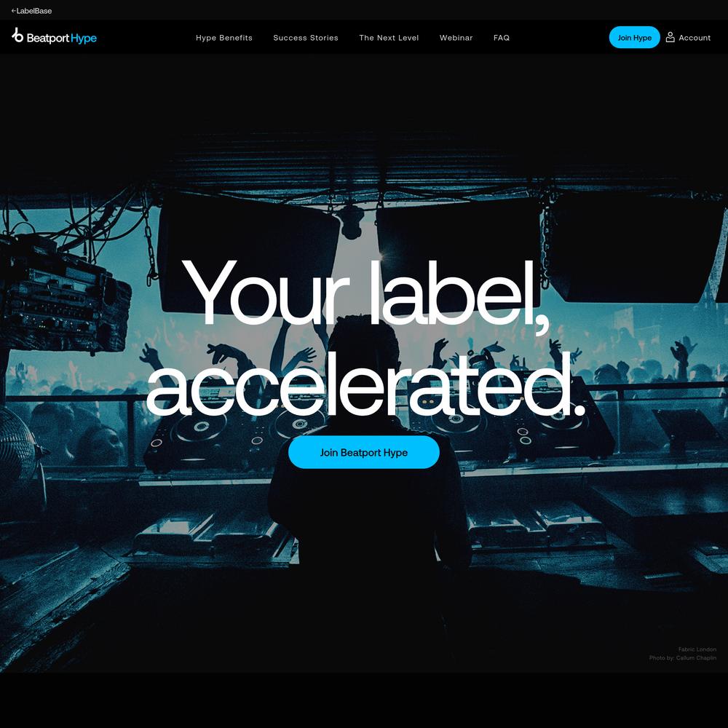Click the Fabric London caption

(x=697, y=649)
